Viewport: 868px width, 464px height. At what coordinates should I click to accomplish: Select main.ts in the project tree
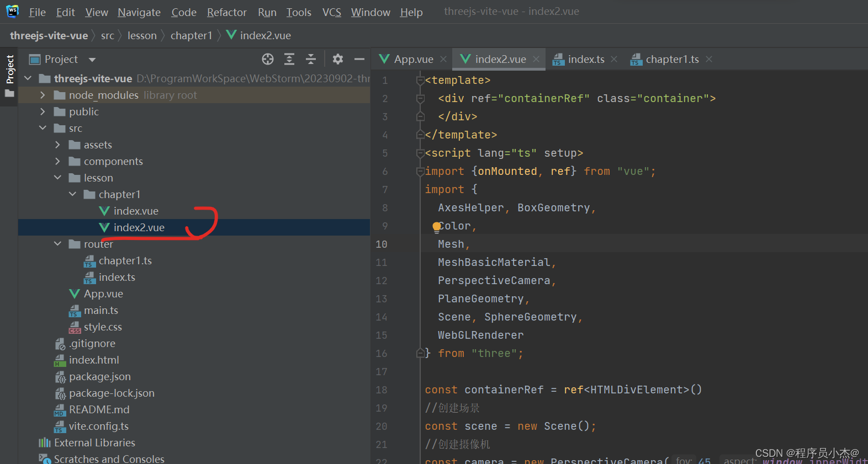pos(100,310)
